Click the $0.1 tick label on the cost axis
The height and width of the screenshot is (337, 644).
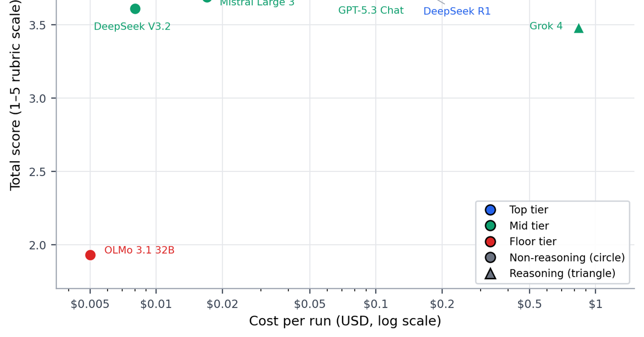tap(376, 304)
